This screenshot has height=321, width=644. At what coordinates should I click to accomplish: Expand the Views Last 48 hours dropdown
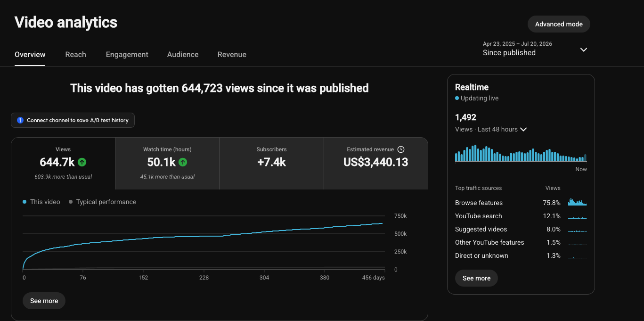point(523,129)
